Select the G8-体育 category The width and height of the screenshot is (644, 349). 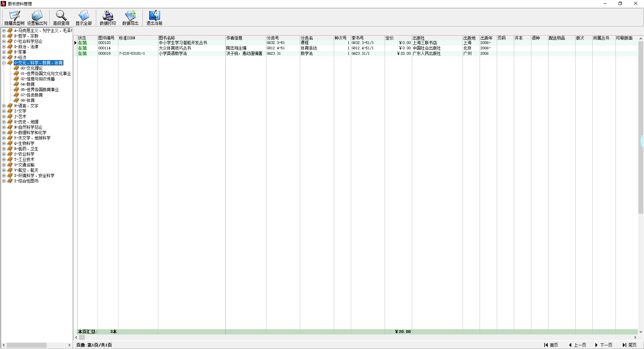pyautogui.click(x=28, y=100)
